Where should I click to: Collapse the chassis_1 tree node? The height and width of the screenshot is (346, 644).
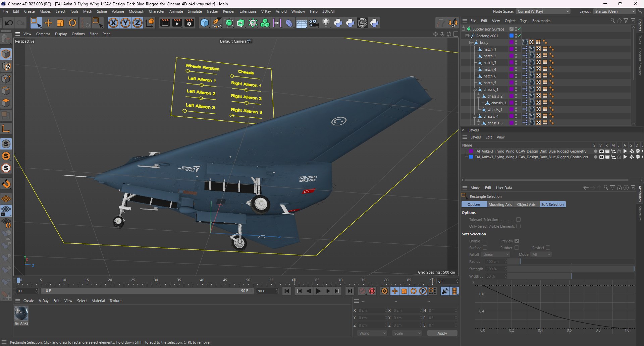(x=475, y=90)
